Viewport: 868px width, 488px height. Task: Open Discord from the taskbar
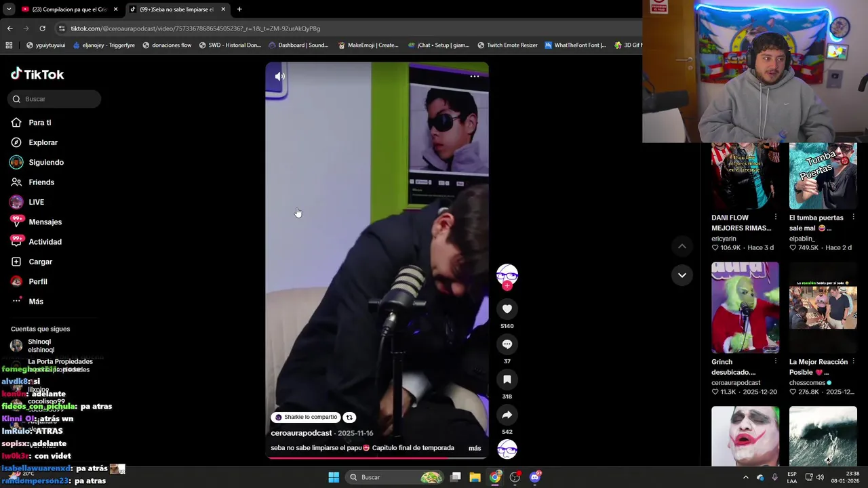point(535,477)
